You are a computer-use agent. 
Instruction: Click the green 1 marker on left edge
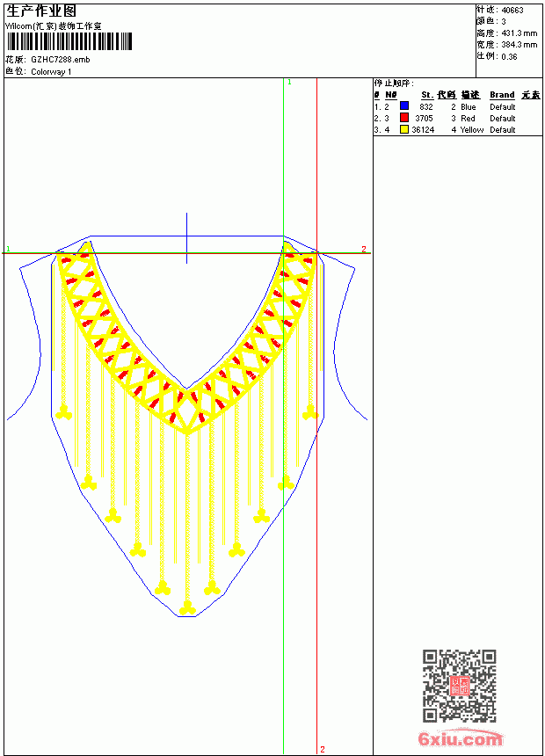tap(8, 249)
